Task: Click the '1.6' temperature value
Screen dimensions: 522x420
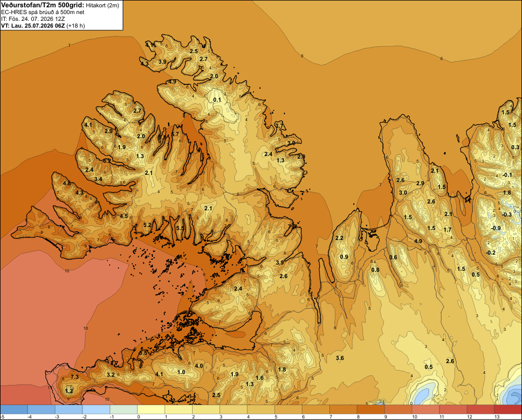Action: [x=259, y=378]
